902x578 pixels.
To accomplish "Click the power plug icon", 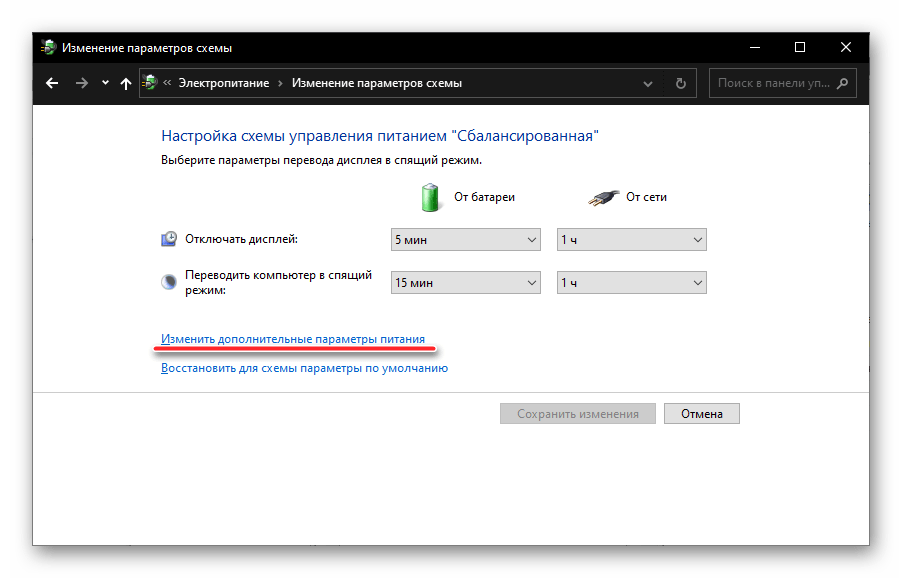I will point(603,197).
